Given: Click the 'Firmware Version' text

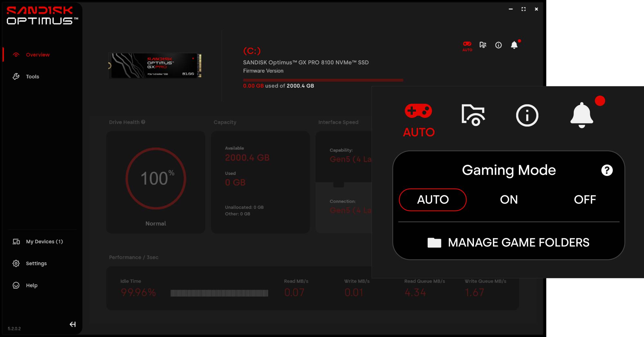Looking at the screenshot, I should (263, 71).
